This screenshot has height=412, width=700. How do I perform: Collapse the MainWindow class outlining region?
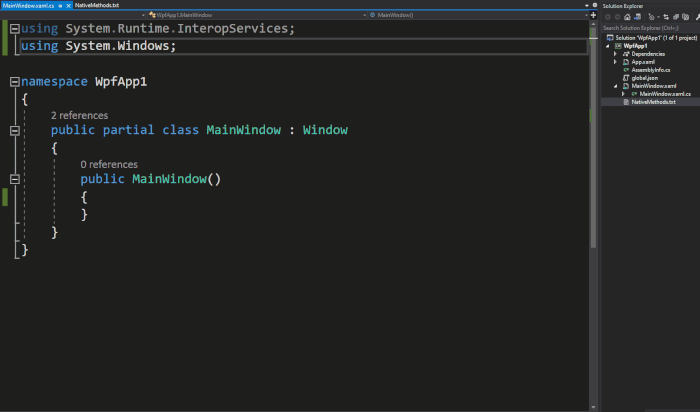(15, 130)
